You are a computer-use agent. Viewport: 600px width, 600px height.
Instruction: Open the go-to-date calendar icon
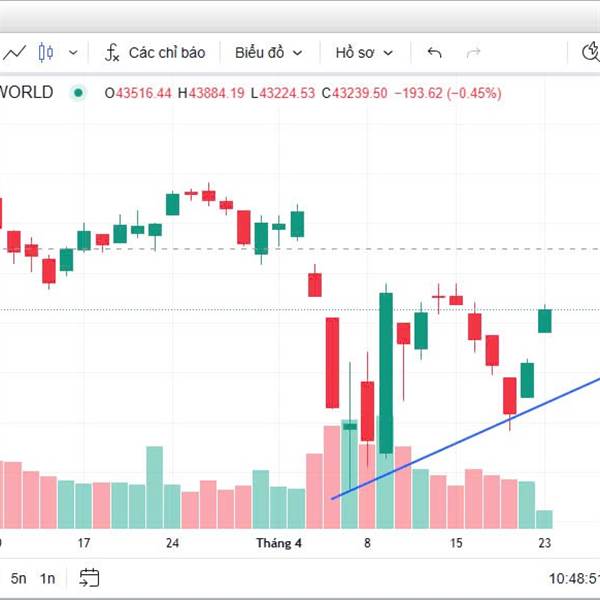pos(90,577)
